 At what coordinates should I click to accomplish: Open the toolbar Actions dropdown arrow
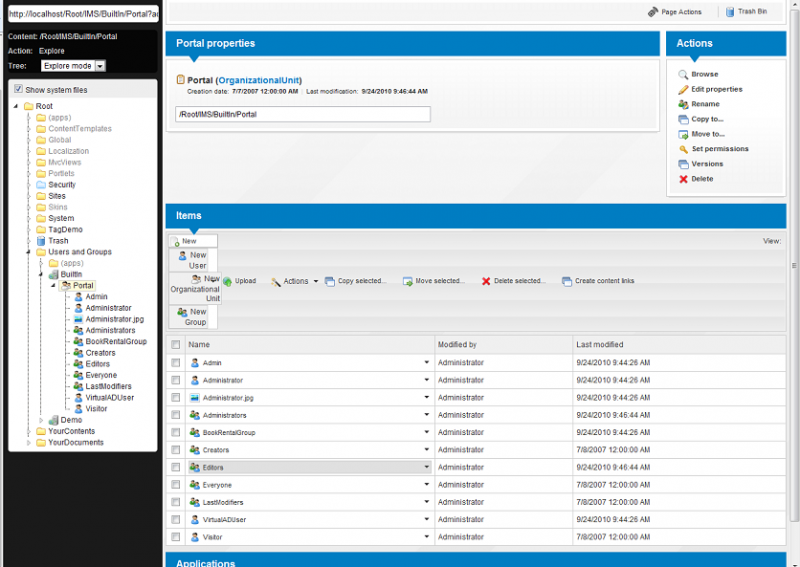316,281
